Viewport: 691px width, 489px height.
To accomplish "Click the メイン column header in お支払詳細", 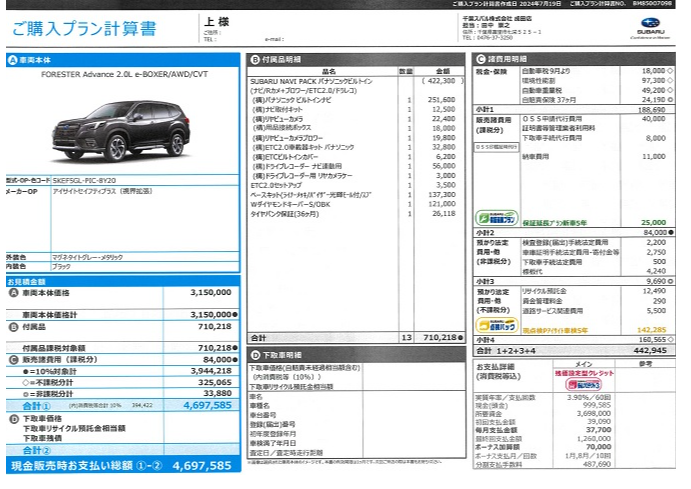I will pyautogui.click(x=583, y=364).
